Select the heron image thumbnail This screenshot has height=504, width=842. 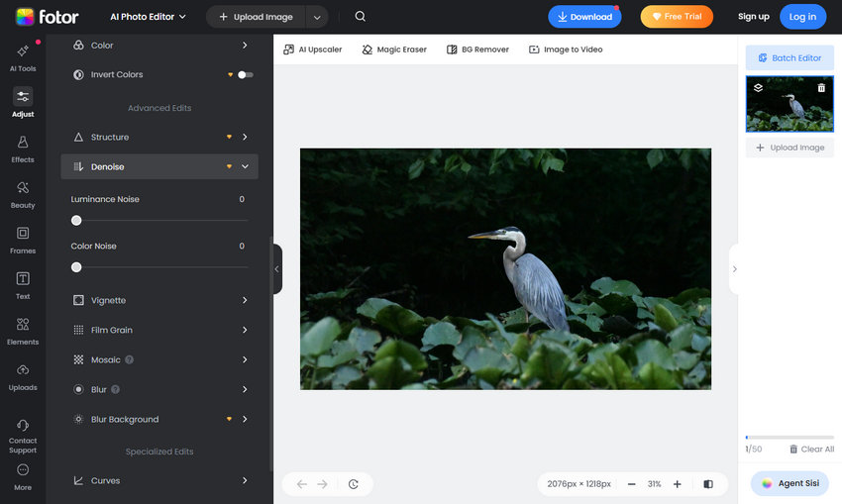789,104
